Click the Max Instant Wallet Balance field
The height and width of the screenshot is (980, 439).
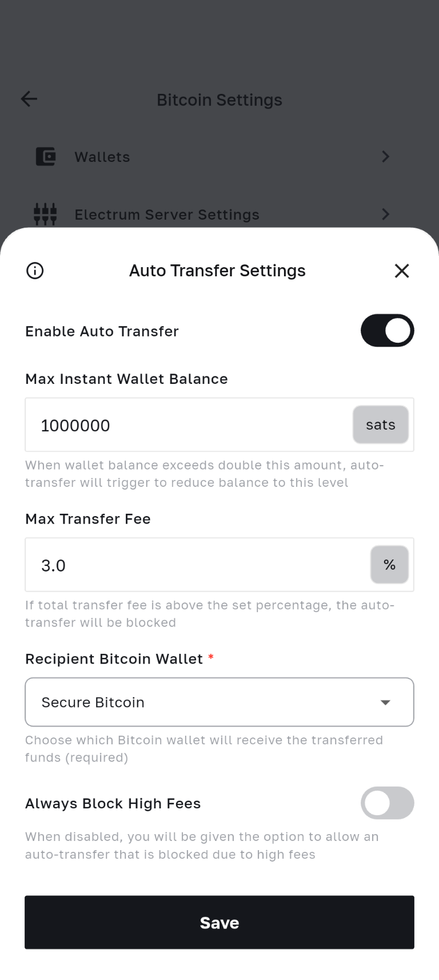(189, 425)
